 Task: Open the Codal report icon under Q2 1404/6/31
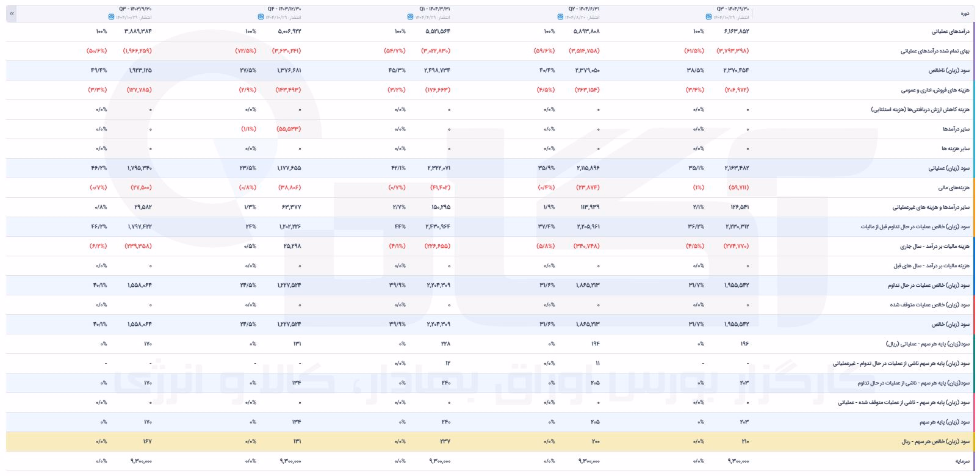(x=559, y=17)
